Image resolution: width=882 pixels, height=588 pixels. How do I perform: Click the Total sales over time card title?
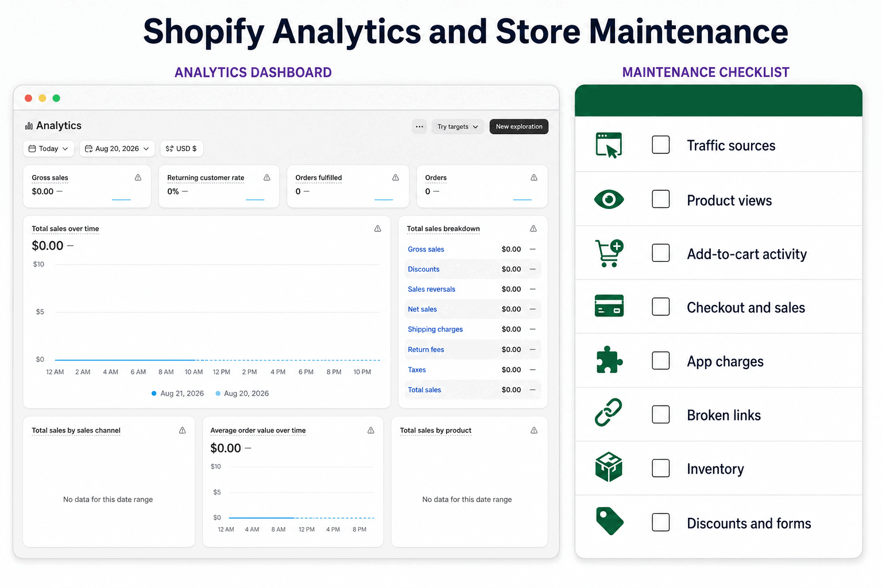coord(65,229)
